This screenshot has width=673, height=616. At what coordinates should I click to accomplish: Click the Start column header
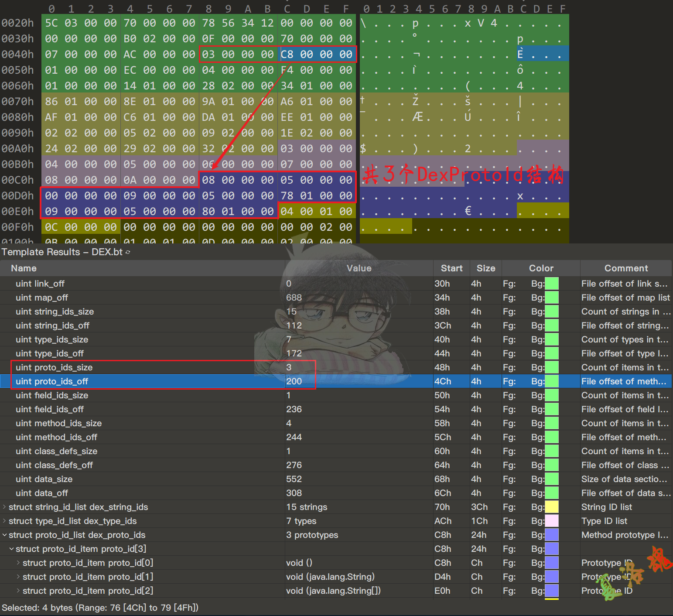tap(451, 268)
